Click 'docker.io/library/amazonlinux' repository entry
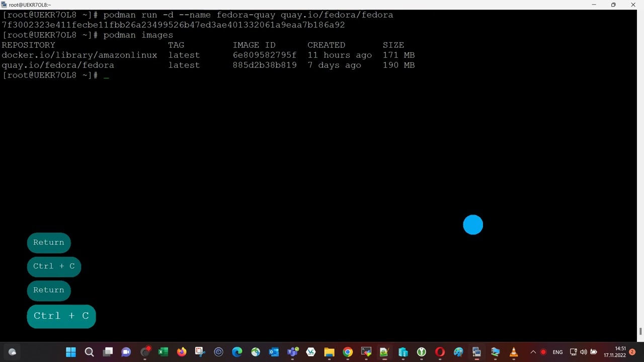The image size is (644, 362). pos(79,55)
